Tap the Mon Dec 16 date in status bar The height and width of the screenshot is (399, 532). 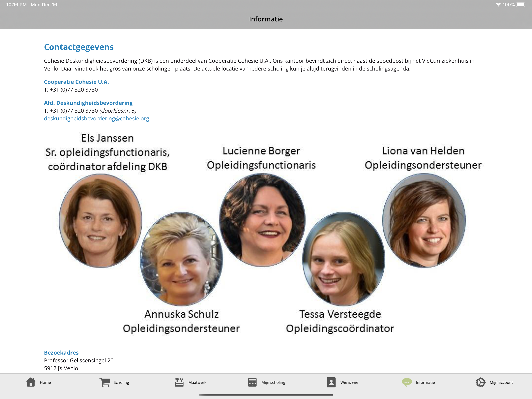point(44,4)
